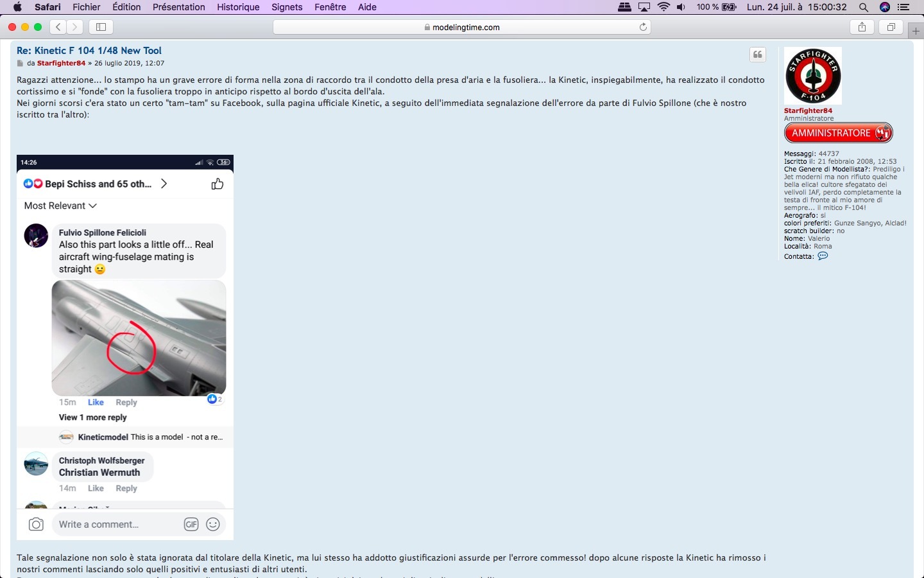The height and width of the screenshot is (578, 924).
Task: Click the small post icon beside 'da'
Action: tap(20, 64)
